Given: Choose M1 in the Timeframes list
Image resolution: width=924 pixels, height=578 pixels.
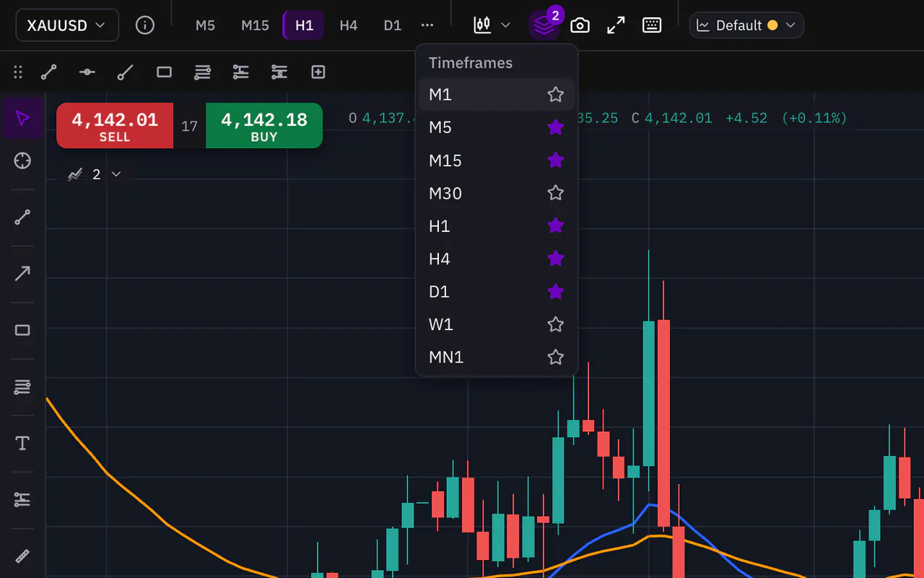Looking at the screenshot, I should (x=497, y=94).
